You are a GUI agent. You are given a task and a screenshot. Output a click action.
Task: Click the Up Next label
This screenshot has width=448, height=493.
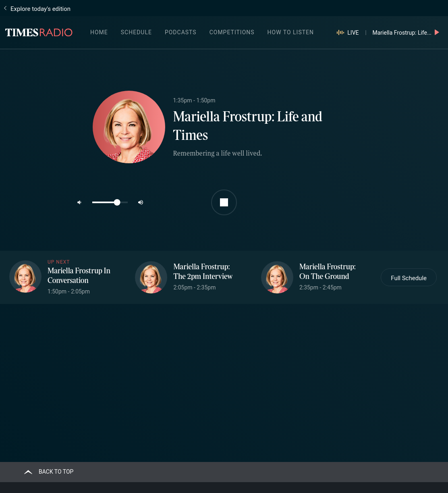coord(58,262)
